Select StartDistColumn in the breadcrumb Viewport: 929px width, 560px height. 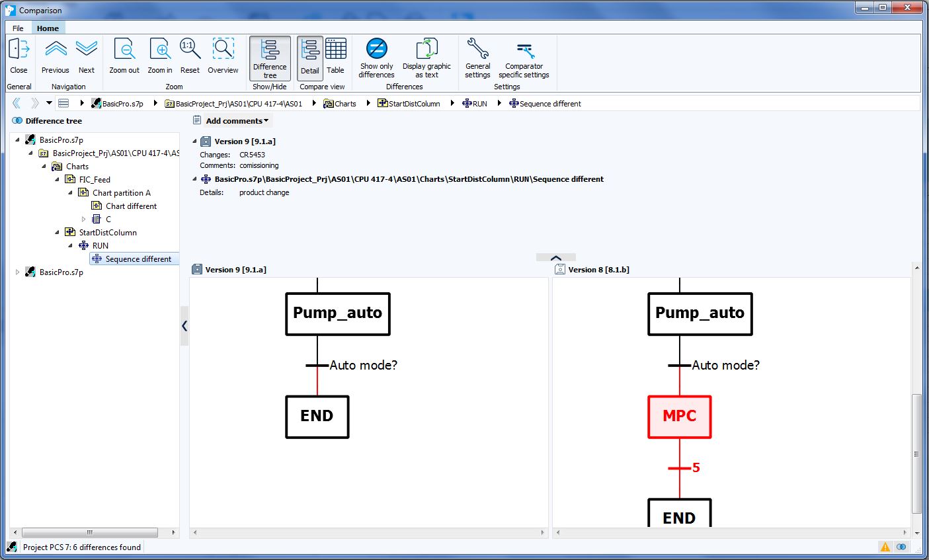tap(409, 104)
